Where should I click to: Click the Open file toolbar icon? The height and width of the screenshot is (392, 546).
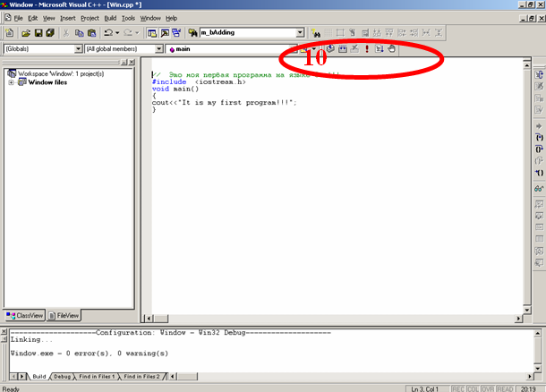point(24,33)
